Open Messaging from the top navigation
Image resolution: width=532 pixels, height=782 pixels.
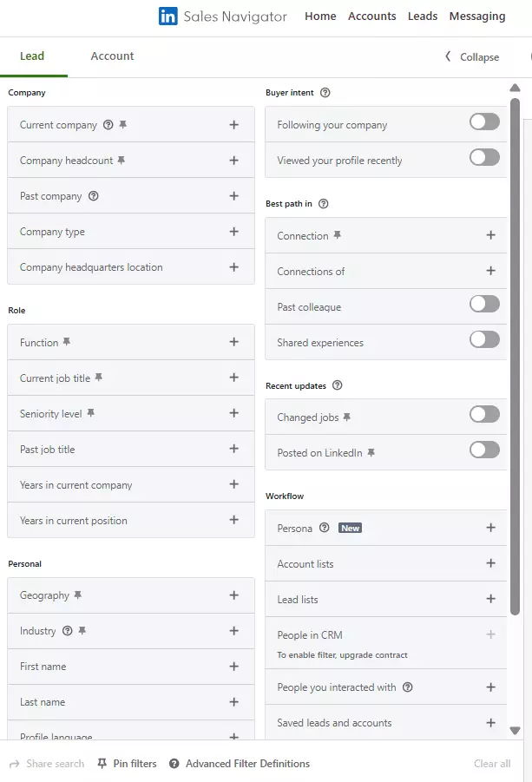click(477, 16)
